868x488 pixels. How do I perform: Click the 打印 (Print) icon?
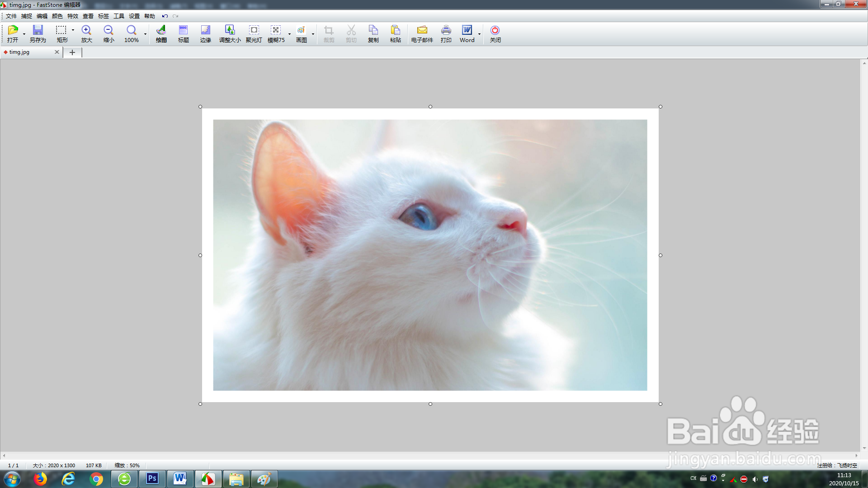(446, 33)
